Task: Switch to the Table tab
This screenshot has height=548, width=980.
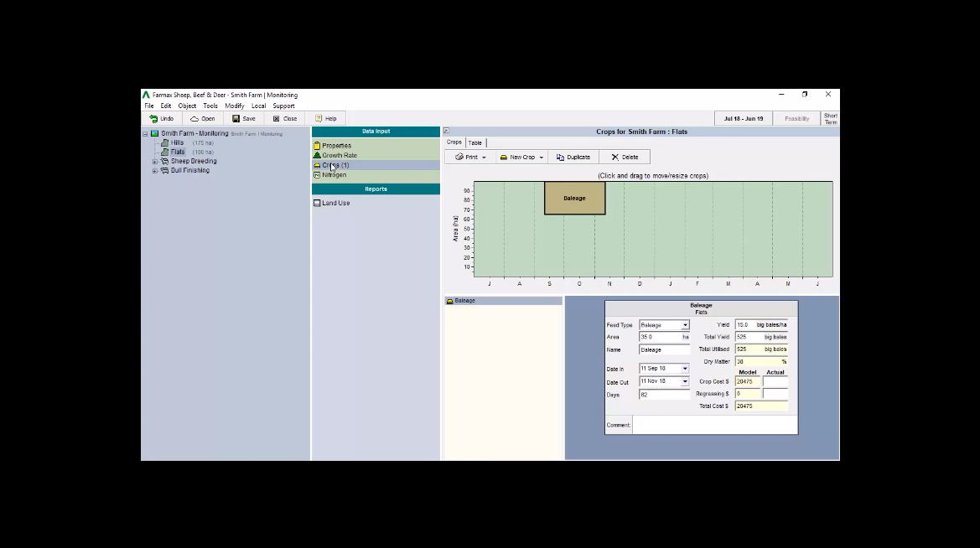Action: [475, 143]
